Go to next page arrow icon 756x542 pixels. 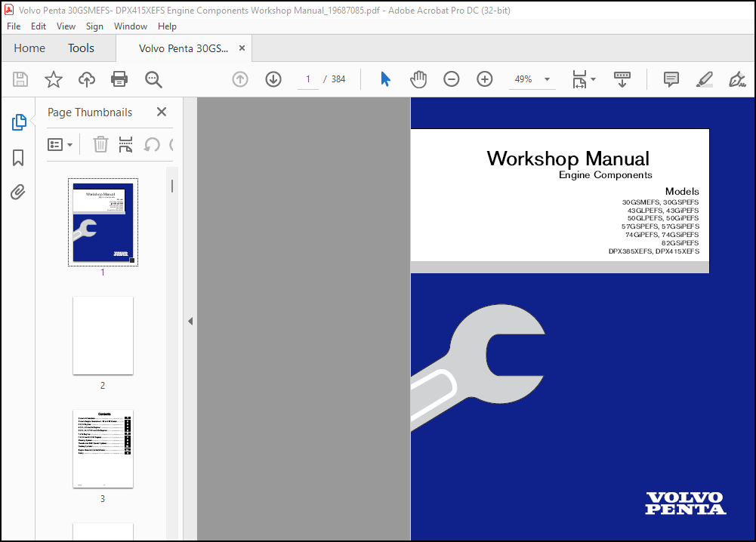273,79
